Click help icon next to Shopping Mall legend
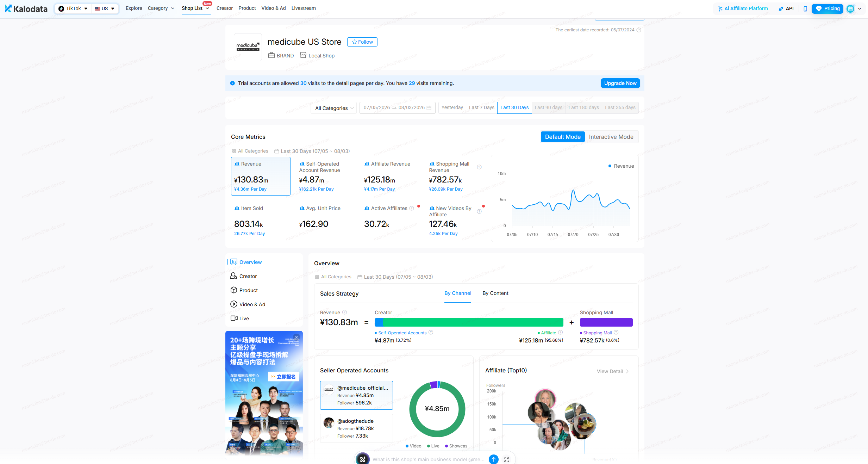The height and width of the screenshot is (464, 868). 616,332
